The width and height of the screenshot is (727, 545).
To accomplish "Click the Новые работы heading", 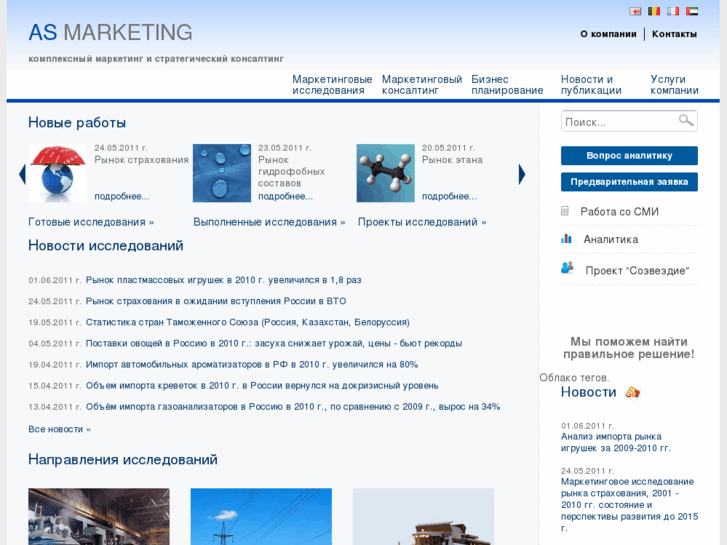I will [77, 122].
